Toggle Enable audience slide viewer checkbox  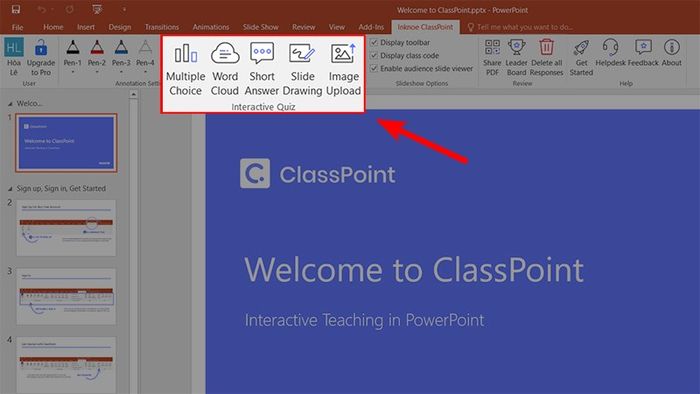(374, 68)
